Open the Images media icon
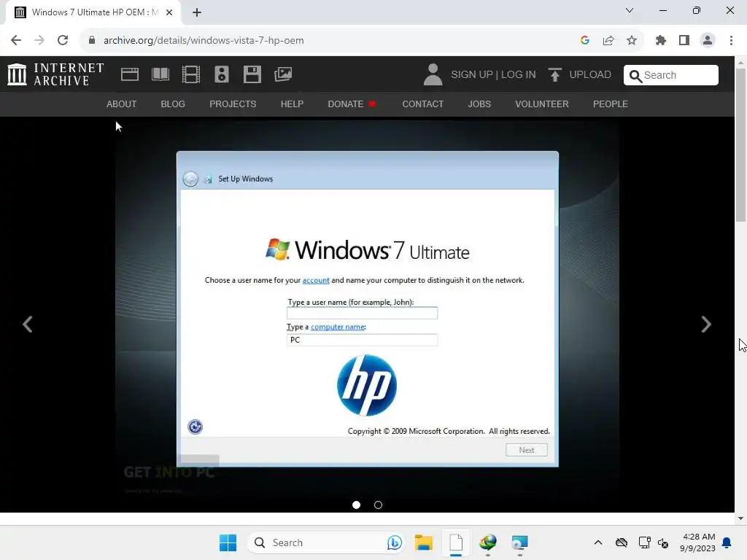 click(x=283, y=74)
